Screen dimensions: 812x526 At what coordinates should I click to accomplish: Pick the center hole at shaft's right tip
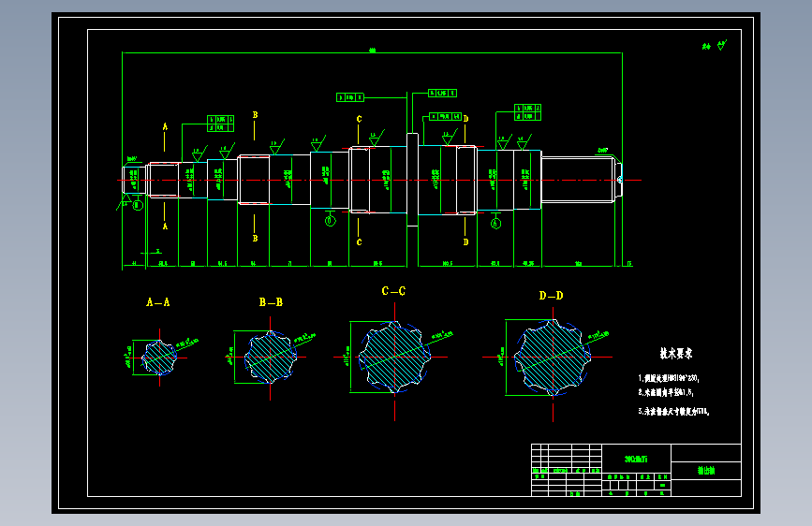(x=620, y=180)
